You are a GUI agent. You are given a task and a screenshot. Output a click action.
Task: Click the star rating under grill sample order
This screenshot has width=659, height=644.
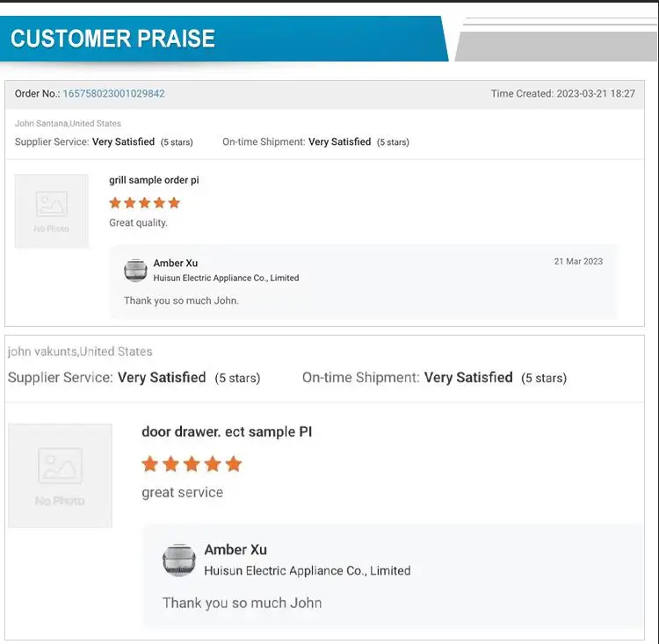point(144,203)
